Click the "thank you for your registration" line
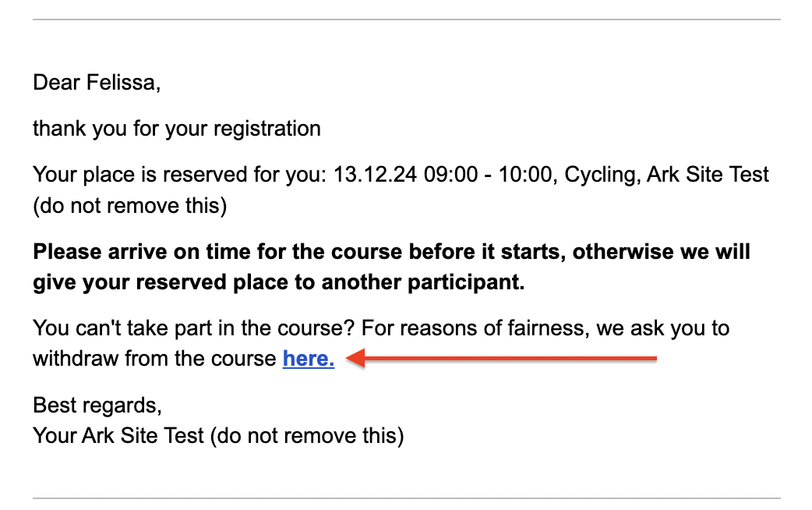The image size is (812, 510). 177,129
